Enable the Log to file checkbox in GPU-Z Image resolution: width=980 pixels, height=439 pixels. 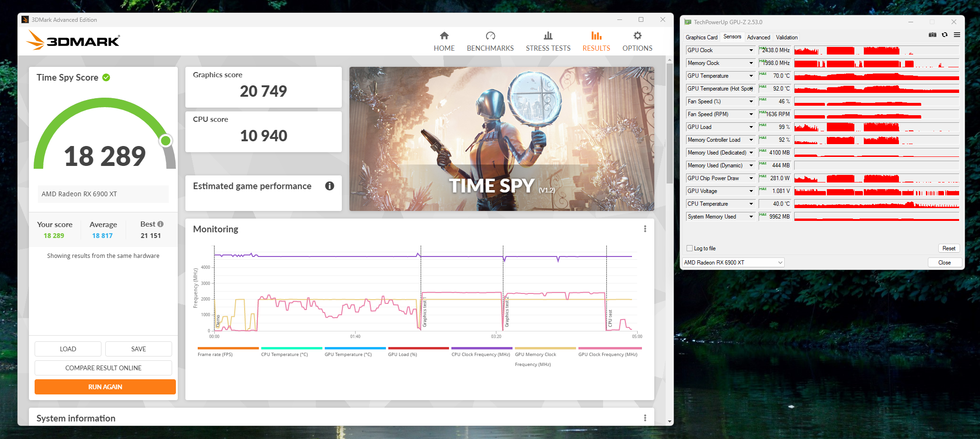(x=690, y=248)
